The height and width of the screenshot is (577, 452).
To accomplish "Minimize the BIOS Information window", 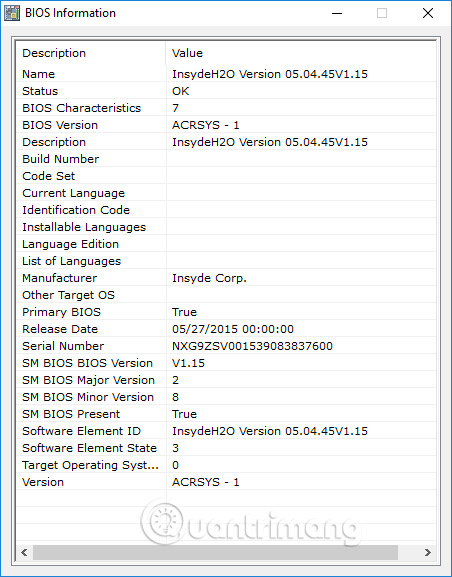I will 337,13.
